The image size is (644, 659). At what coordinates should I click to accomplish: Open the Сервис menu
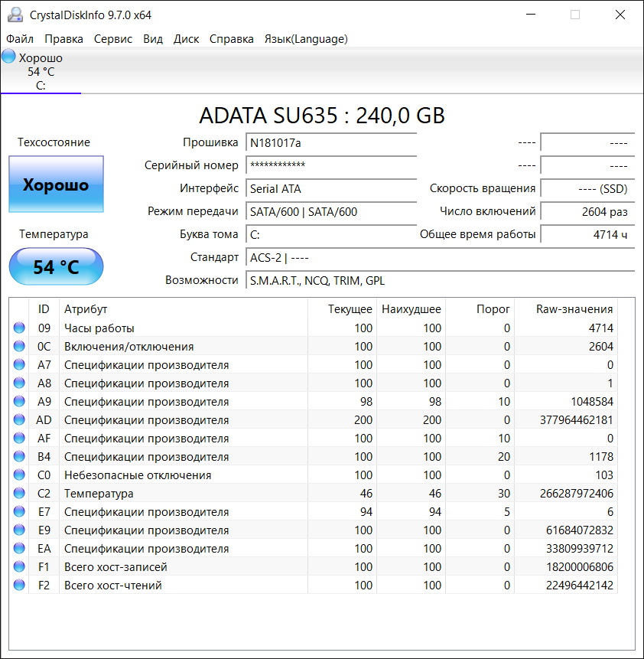click(x=113, y=39)
